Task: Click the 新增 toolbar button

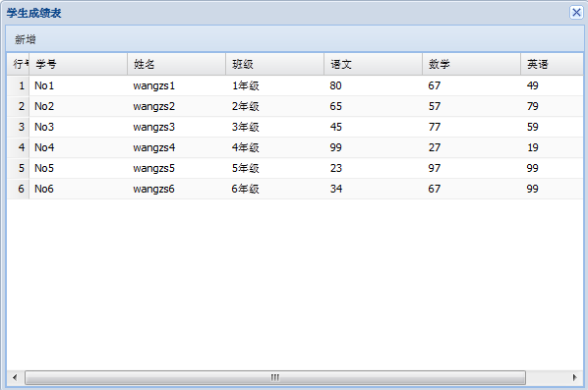Action: click(x=26, y=39)
